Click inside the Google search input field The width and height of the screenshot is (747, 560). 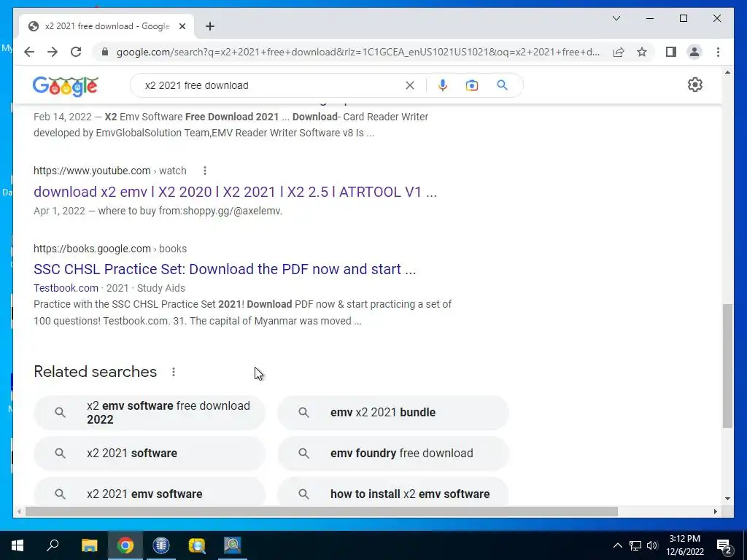coord(271,85)
